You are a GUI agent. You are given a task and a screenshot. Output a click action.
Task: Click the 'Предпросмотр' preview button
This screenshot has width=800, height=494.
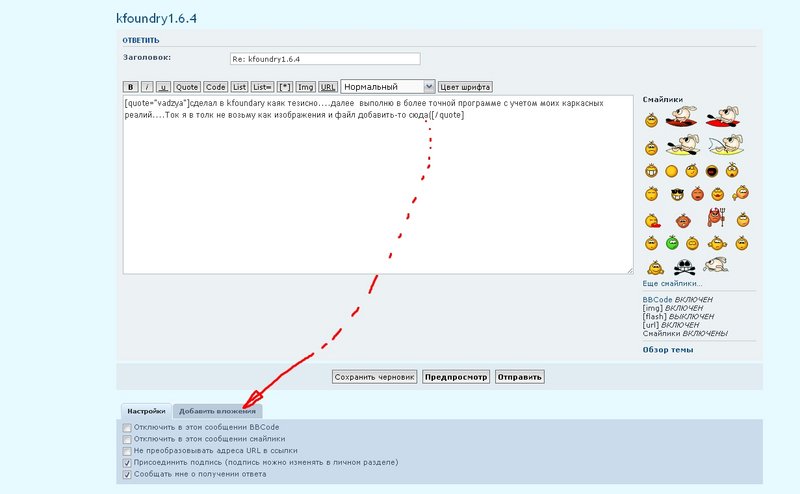pyautogui.click(x=456, y=377)
